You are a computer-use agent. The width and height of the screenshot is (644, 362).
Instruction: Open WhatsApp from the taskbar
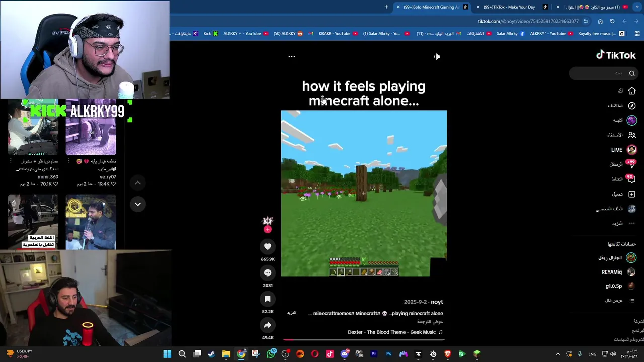(x=271, y=354)
